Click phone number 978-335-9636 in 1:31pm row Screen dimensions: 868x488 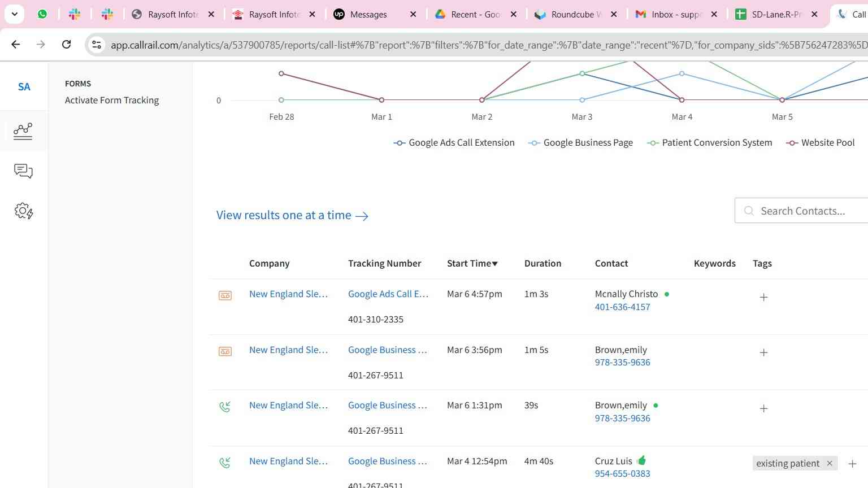[x=622, y=418]
